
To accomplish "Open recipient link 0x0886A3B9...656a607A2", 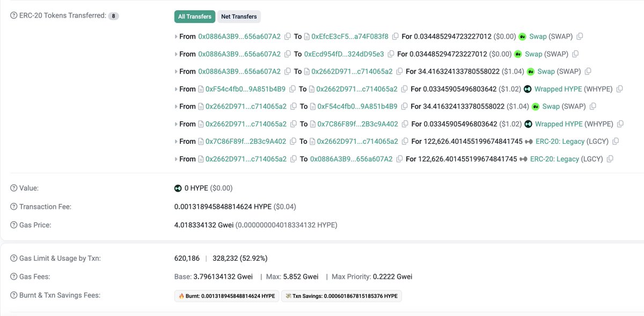I will click(x=352, y=159).
